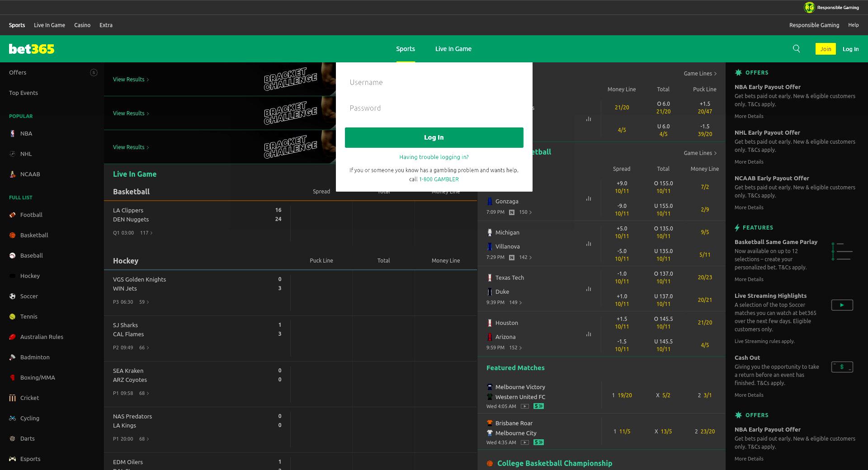This screenshot has width=868, height=470.
Task: Click the Live Streaming play icon
Action: point(842,305)
